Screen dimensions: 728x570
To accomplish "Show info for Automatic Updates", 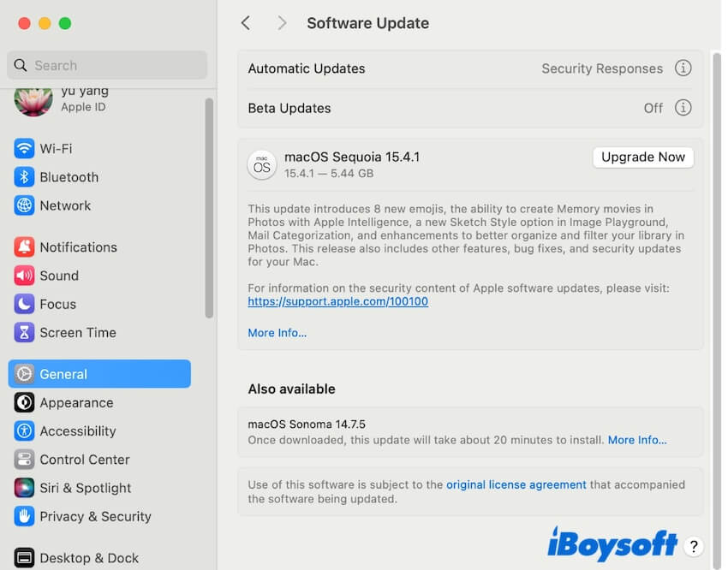I will tap(683, 68).
